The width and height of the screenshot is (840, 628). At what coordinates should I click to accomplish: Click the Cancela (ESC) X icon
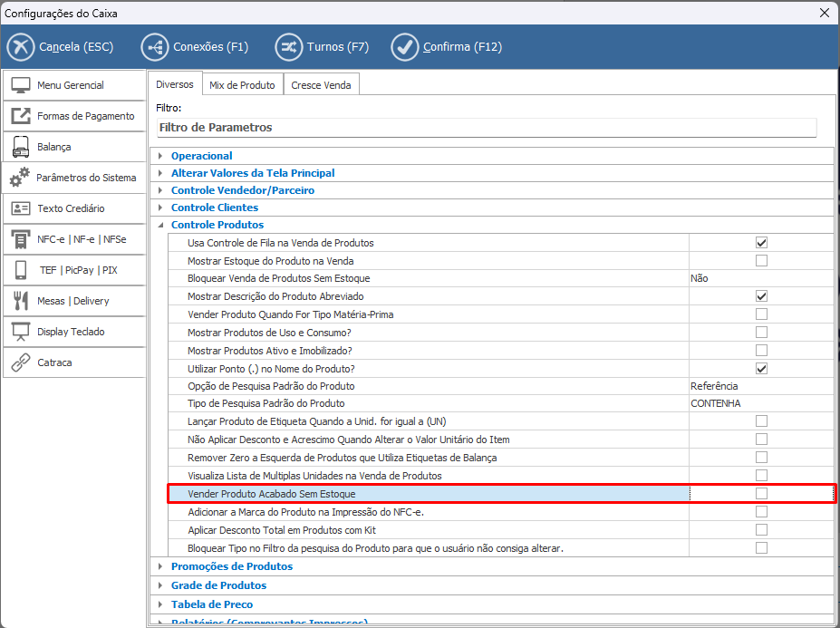[21, 47]
